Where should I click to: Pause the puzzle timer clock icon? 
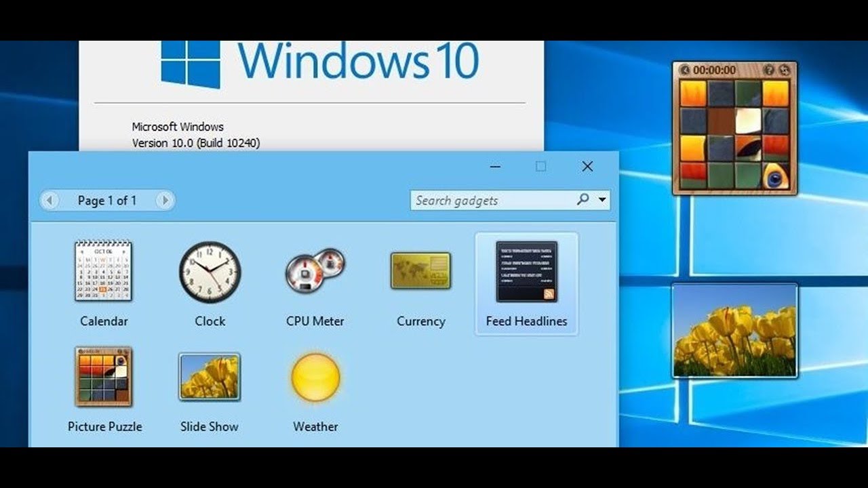(x=684, y=70)
